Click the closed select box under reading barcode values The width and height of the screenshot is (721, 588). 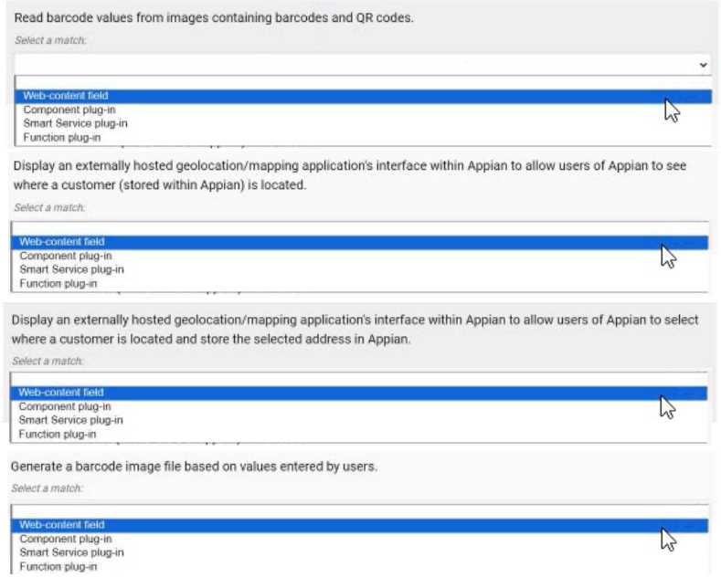point(356,65)
